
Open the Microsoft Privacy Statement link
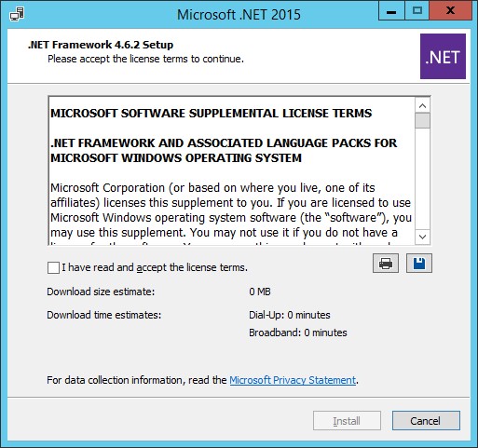293,380
